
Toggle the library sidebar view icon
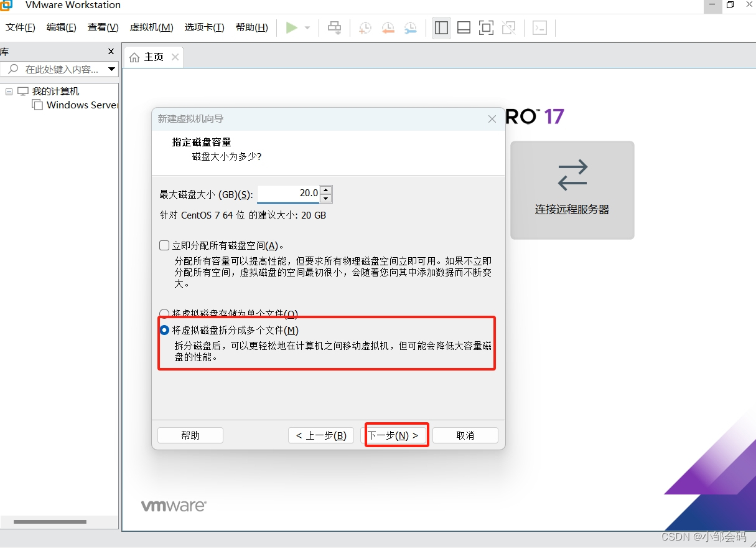(441, 27)
